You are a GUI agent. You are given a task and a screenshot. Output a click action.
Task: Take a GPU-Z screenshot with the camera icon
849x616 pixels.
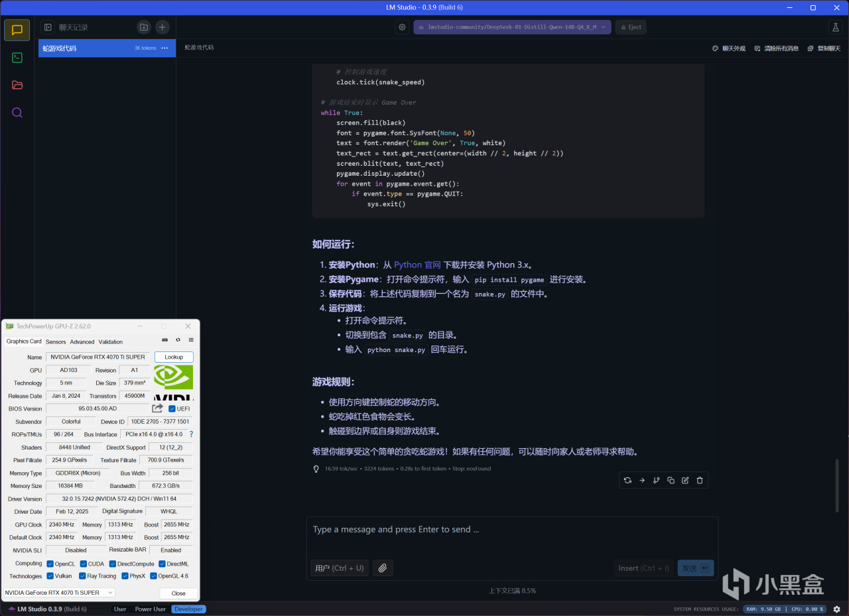point(165,339)
